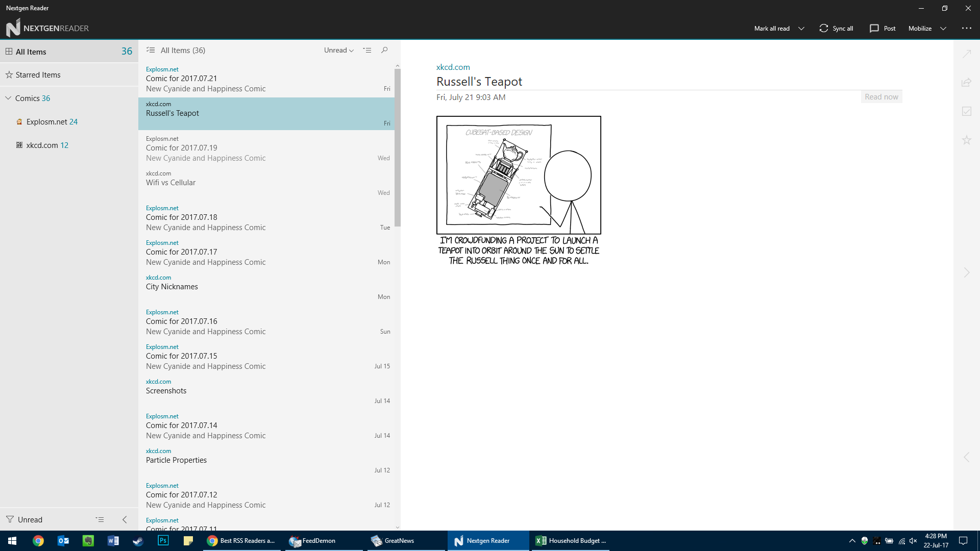The image size is (980, 551).
Task: Select Starred Items in sidebar
Action: tap(38, 75)
